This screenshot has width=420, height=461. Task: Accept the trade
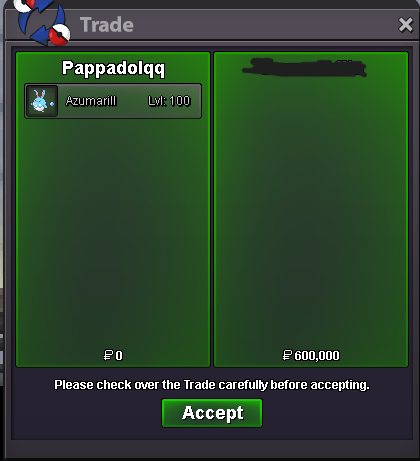212,413
